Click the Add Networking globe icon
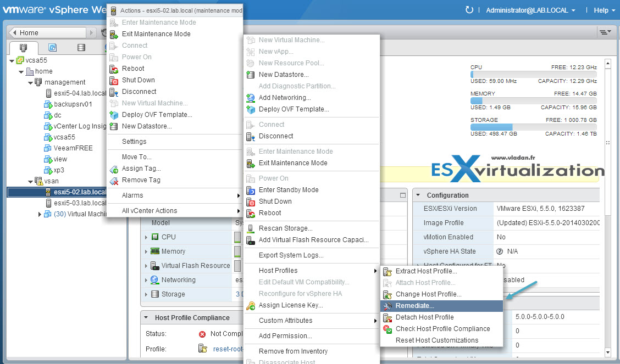The height and width of the screenshot is (364, 620). click(x=251, y=98)
